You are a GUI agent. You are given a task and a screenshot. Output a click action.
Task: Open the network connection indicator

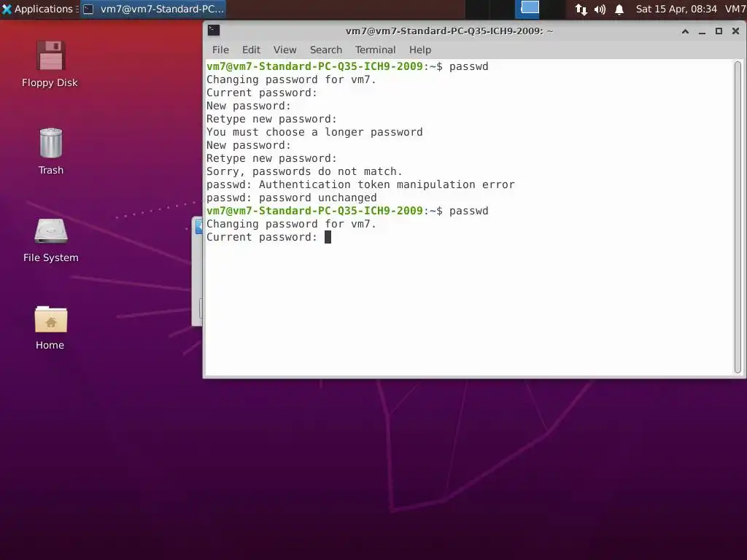[x=581, y=9]
